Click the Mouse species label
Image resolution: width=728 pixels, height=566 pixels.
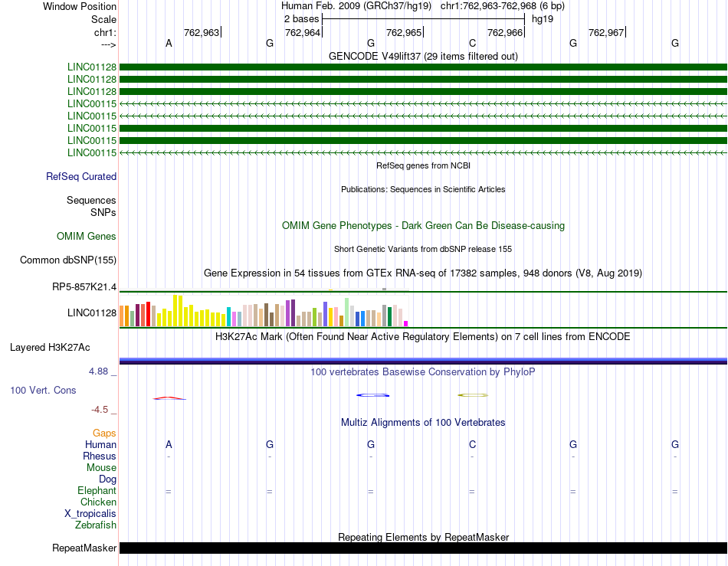pyautogui.click(x=101, y=468)
